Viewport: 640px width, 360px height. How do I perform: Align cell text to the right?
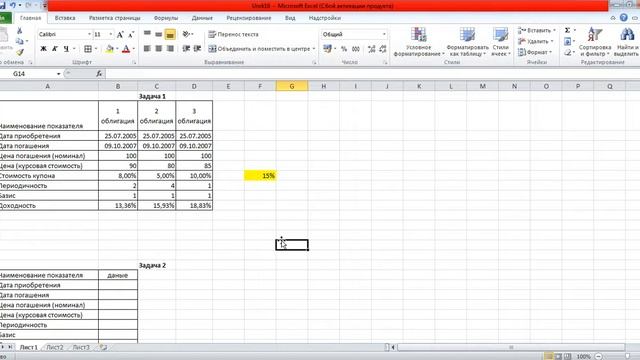coord(170,49)
